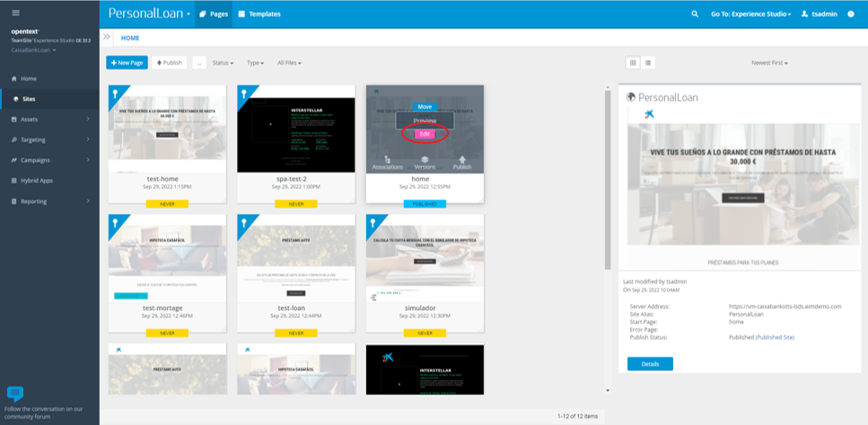Click PUBLISHED status badge under home
Viewport: 868px width, 425px height.
pyautogui.click(x=425, y=204)
